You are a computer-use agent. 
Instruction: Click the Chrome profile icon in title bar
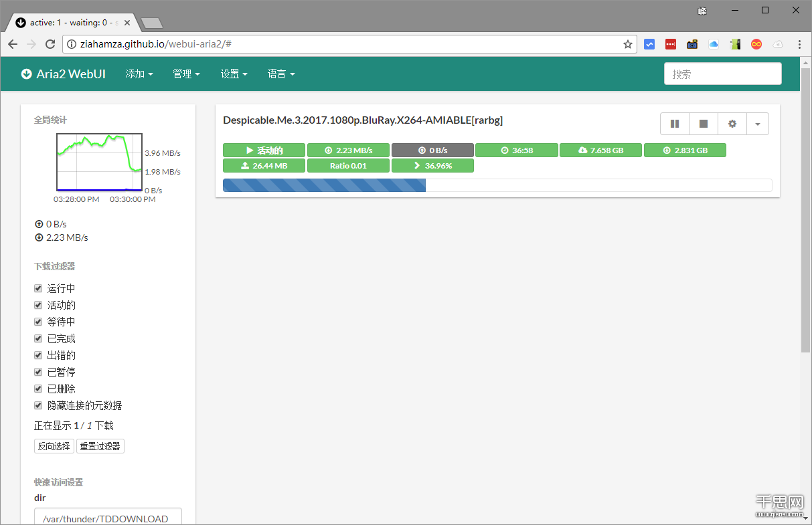pos(702,11)
